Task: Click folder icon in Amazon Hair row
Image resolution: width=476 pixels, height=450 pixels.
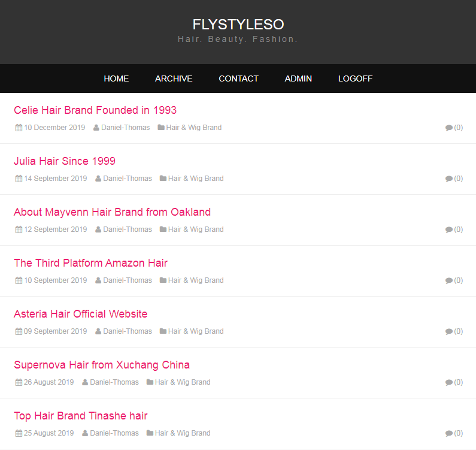Action: (163, 280)
